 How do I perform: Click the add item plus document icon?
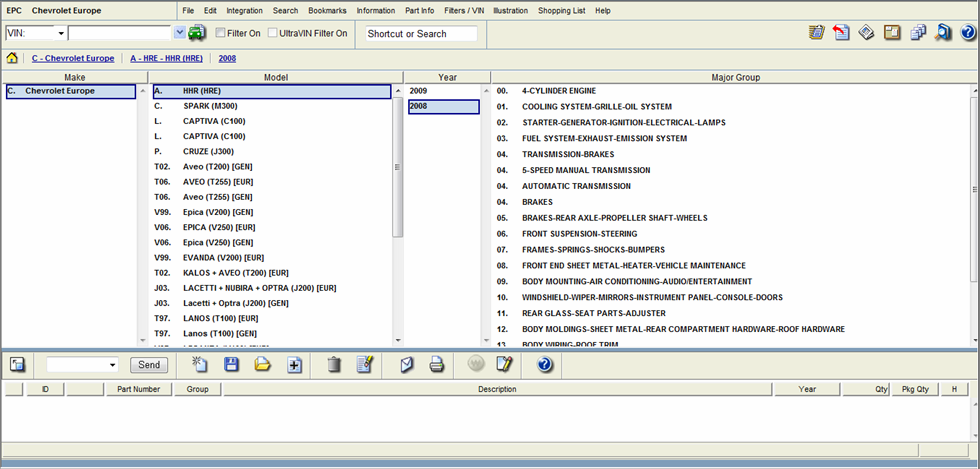[295, 365]
